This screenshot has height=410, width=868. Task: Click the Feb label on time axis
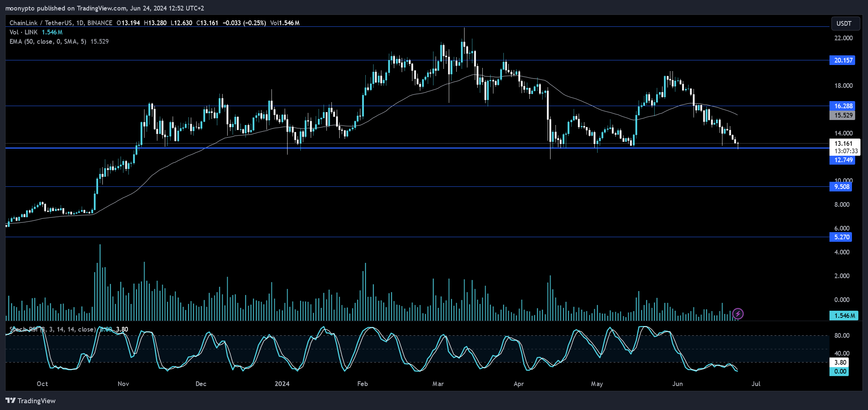pos(362,384)
